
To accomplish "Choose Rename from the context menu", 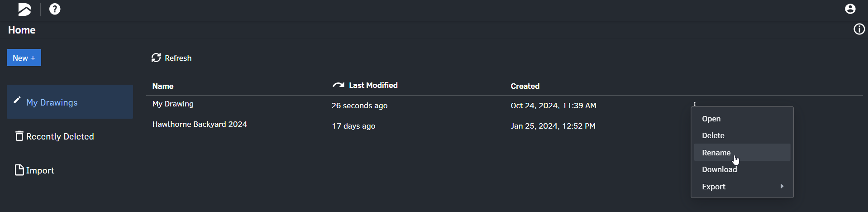I will (716, 153).
